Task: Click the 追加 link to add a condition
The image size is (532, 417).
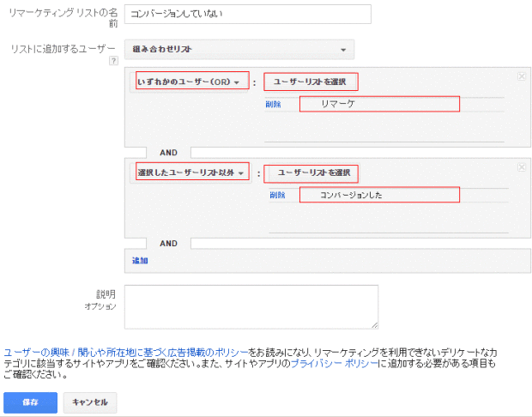Action: pos(140,260)
